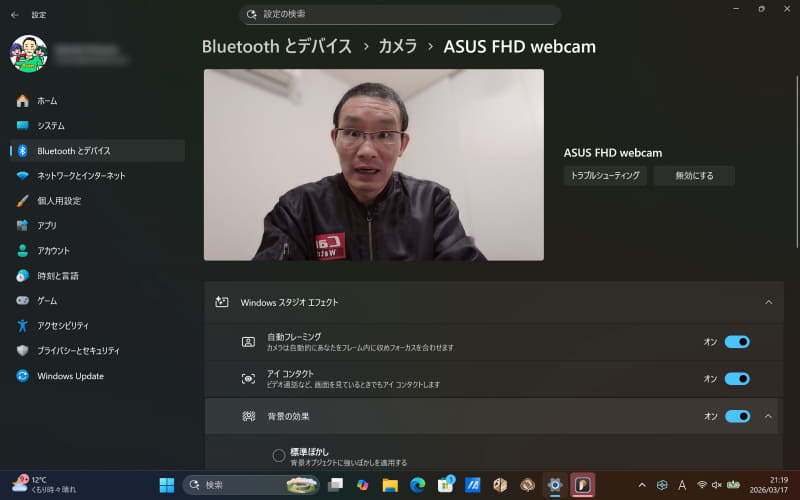Open the blue slash app in taskbar

pos(473,485)
